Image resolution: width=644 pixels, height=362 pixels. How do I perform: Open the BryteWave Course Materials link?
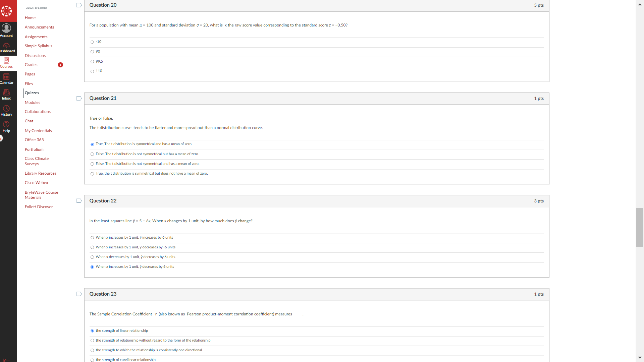click(x=41, y=195)
